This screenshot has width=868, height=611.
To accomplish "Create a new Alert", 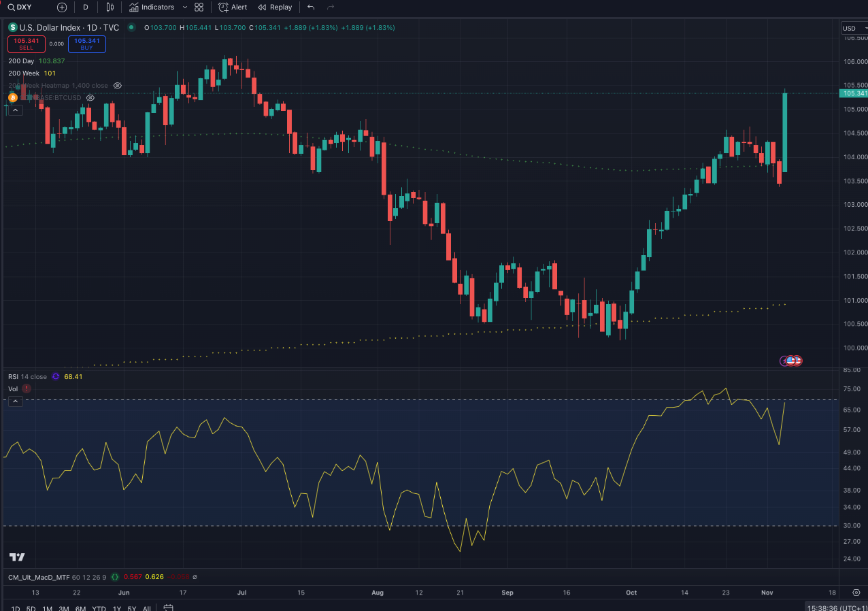I will (233, 7).
